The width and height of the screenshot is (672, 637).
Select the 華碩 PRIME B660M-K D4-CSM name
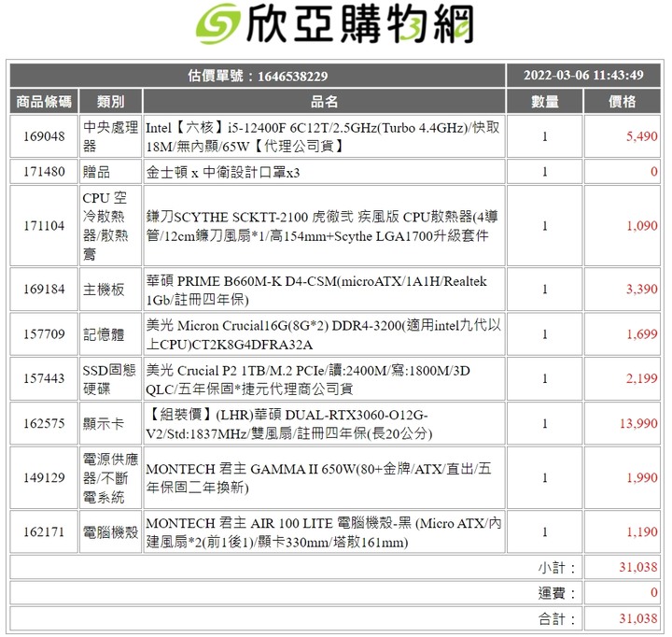pos(316,290)
